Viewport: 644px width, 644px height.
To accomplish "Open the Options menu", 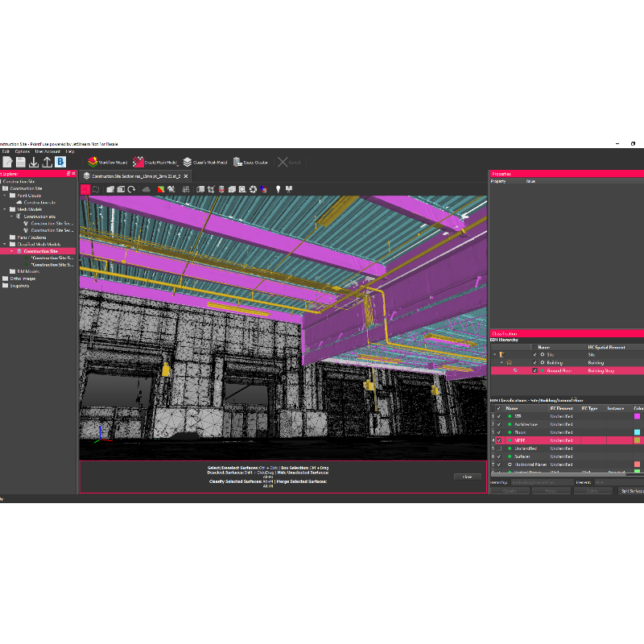I will (x=23, y=151).
